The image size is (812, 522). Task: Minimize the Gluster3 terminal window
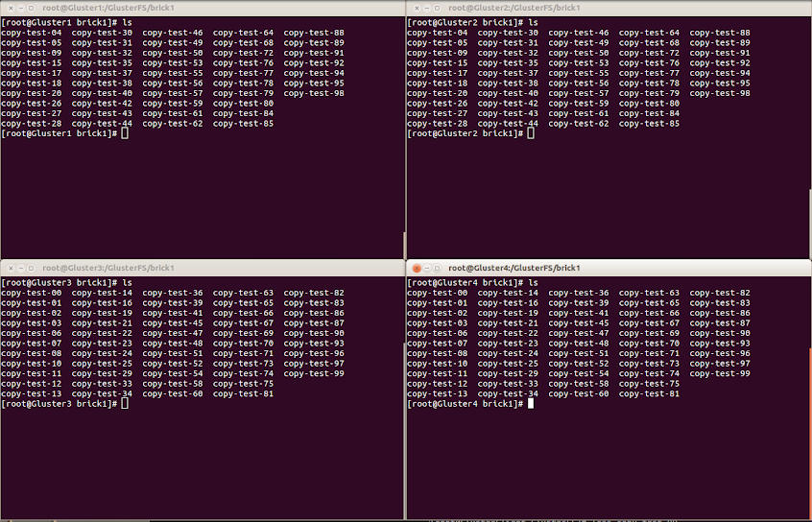[21, 269]
